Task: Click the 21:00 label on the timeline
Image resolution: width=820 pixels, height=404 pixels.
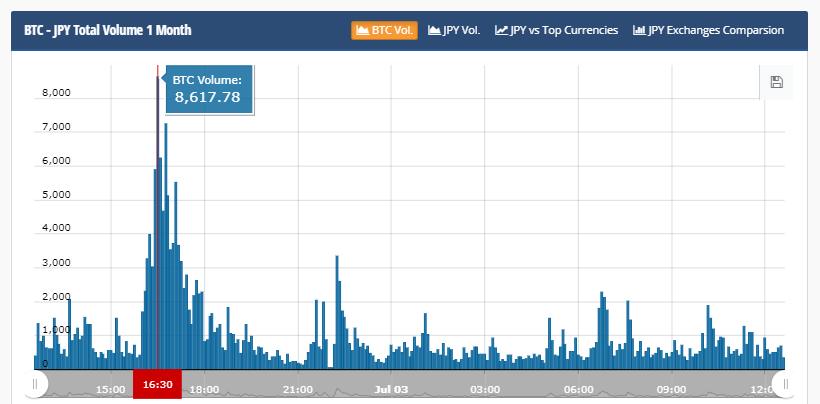Action: pos(298,388)
